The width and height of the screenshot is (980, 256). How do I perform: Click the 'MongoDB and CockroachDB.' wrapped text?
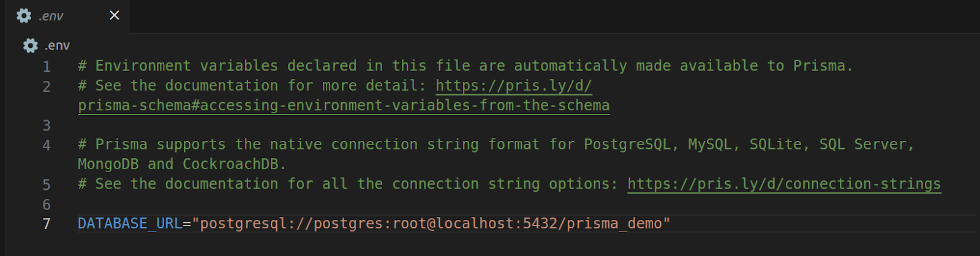(181, 164)
